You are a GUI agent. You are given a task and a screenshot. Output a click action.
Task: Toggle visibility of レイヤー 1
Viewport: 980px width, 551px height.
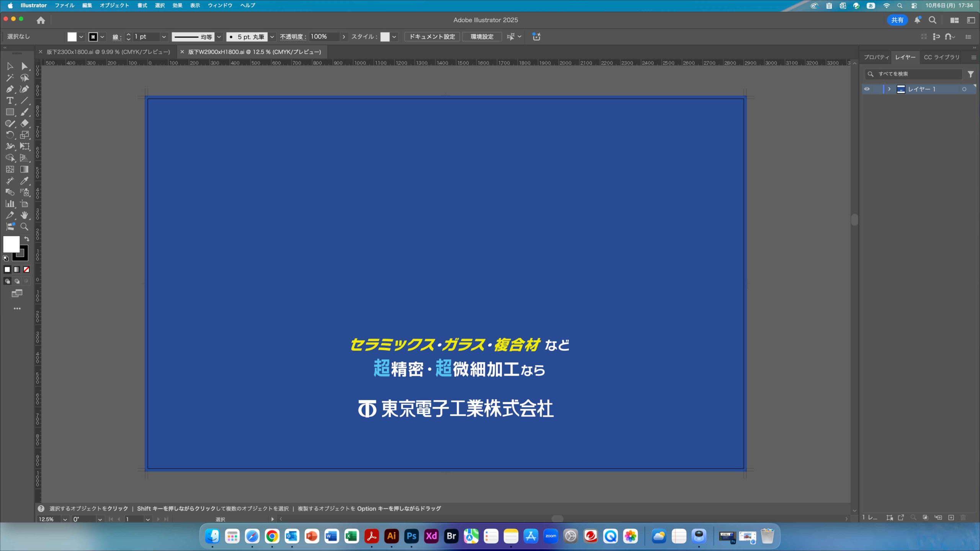click(867, 89)
